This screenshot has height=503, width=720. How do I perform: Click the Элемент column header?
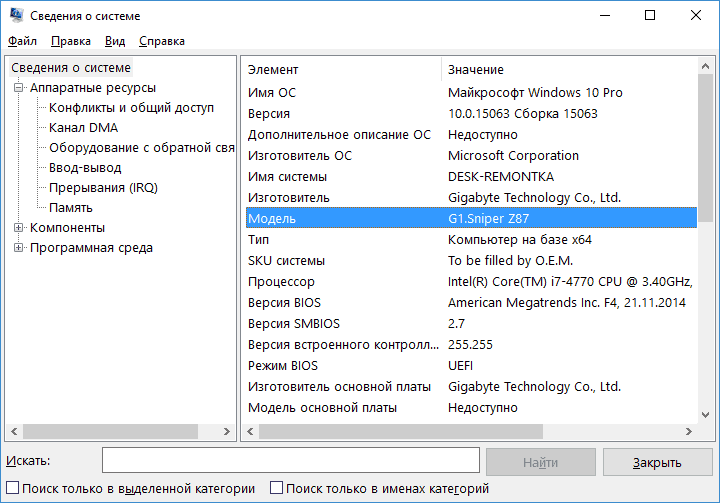(342, 69)
